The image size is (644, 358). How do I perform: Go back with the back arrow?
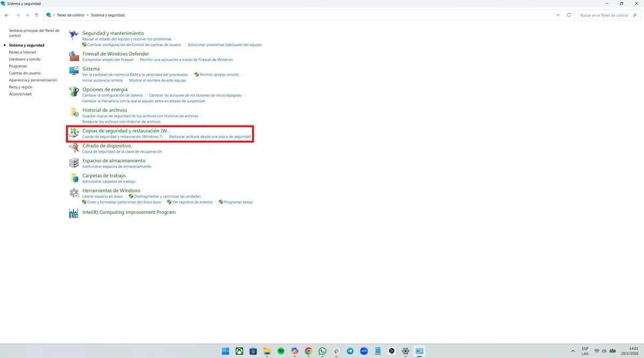coord(6,15)
